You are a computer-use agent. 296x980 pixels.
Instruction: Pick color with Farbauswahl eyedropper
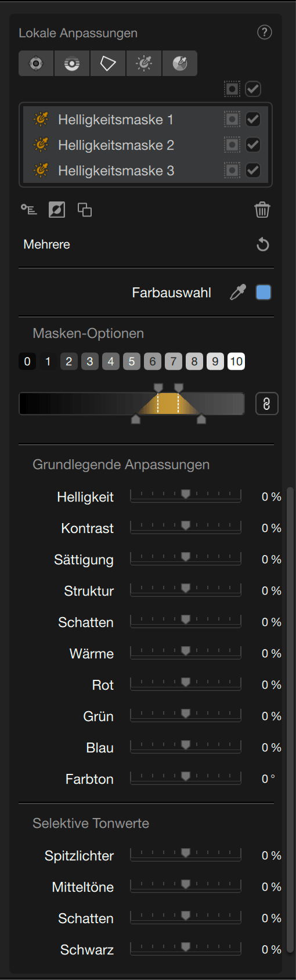click(x=238, y=293)
